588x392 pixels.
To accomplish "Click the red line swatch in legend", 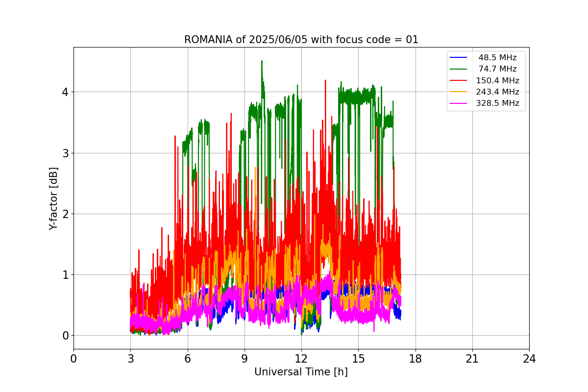I will coord(459,81).
